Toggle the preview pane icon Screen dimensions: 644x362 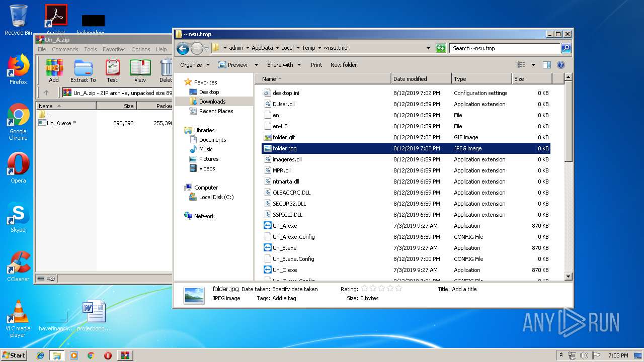547,65
